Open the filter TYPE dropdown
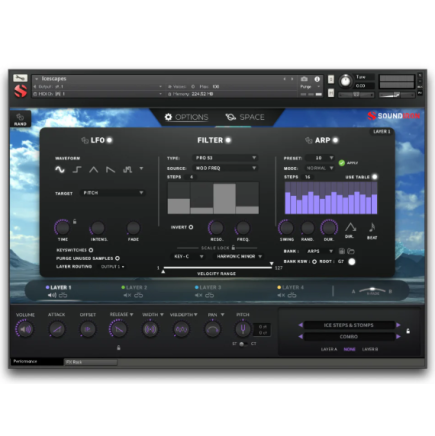 tap(225, 158)
